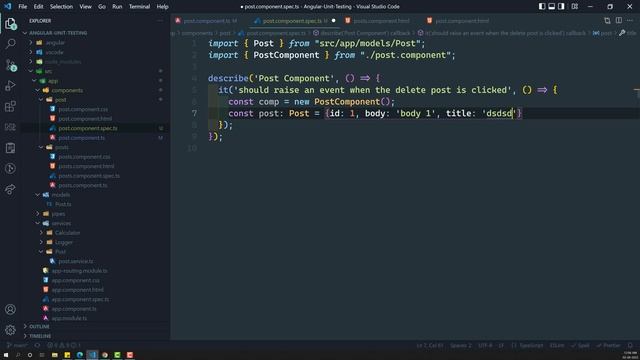Open the File menu

(23, 7)
